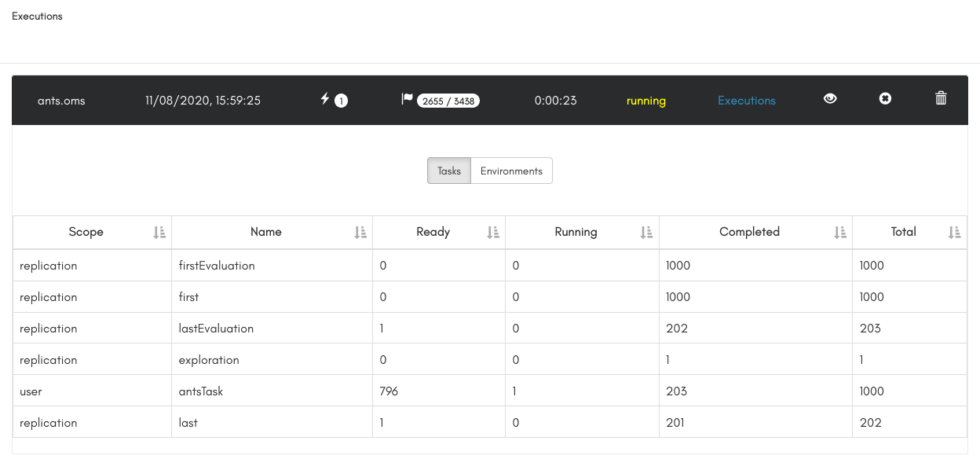
Task: Switch to the Environments tab
Action: (x=511, y=171)
